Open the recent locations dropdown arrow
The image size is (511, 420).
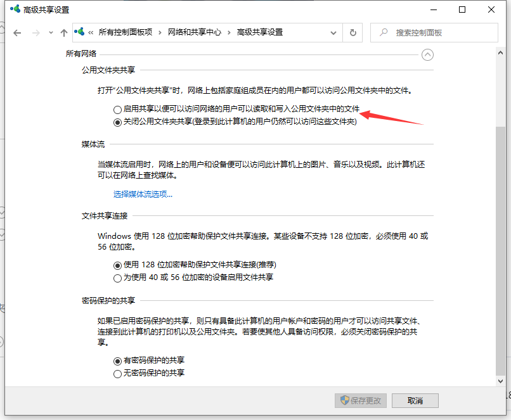click(50, 33)
